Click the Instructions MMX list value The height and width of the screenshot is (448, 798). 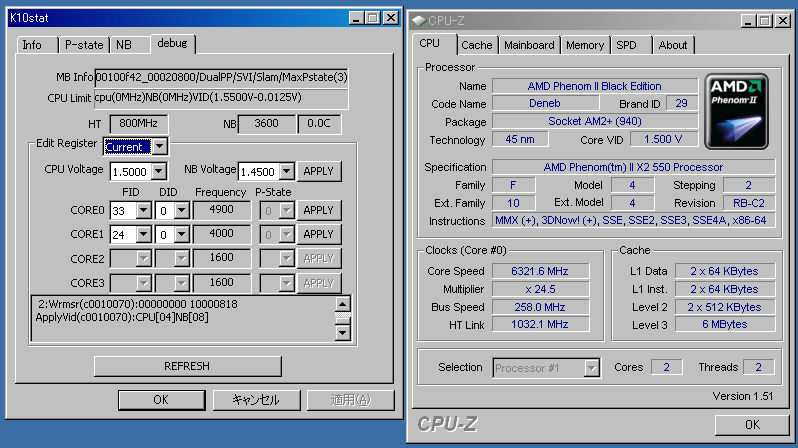tap(634, 220)
